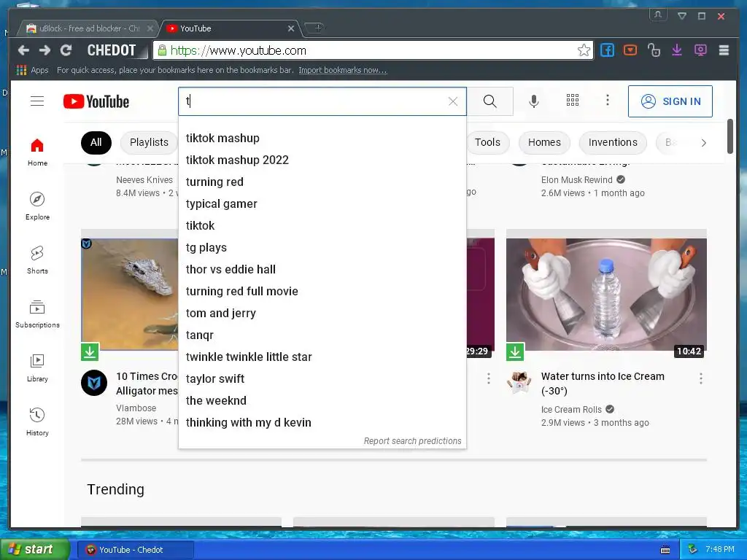
Task: Select the Homes filter chip
Action: click(544, 142)
